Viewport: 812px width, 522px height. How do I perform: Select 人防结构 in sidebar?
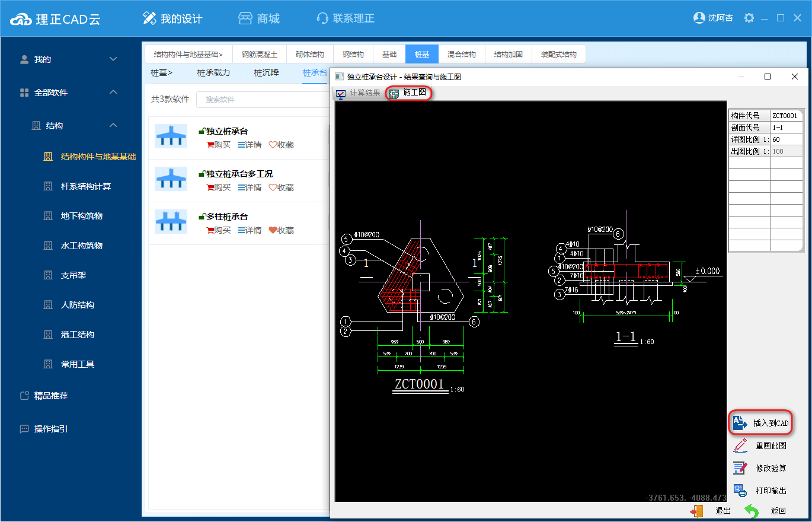78,305
